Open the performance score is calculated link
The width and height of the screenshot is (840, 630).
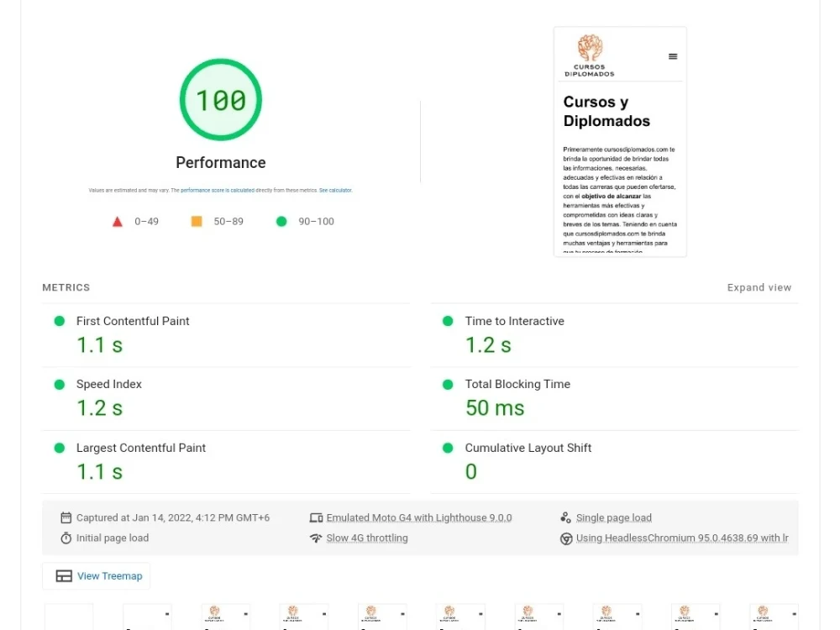click(x=218, y=190)
